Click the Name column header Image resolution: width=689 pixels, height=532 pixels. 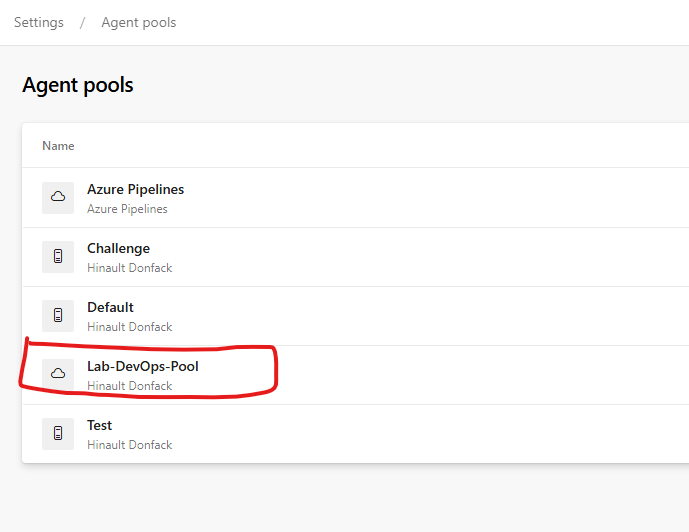click(58, 146)
